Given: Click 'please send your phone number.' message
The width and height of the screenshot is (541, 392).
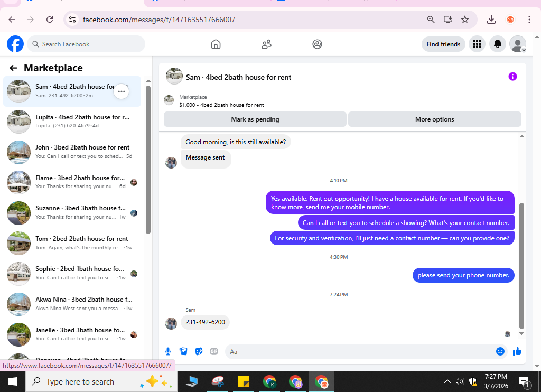Looking at the screenshot, I should 463,275.
